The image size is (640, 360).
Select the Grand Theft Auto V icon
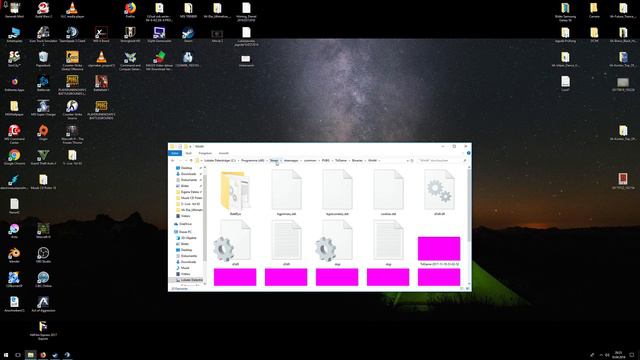(x=43, y=157)
